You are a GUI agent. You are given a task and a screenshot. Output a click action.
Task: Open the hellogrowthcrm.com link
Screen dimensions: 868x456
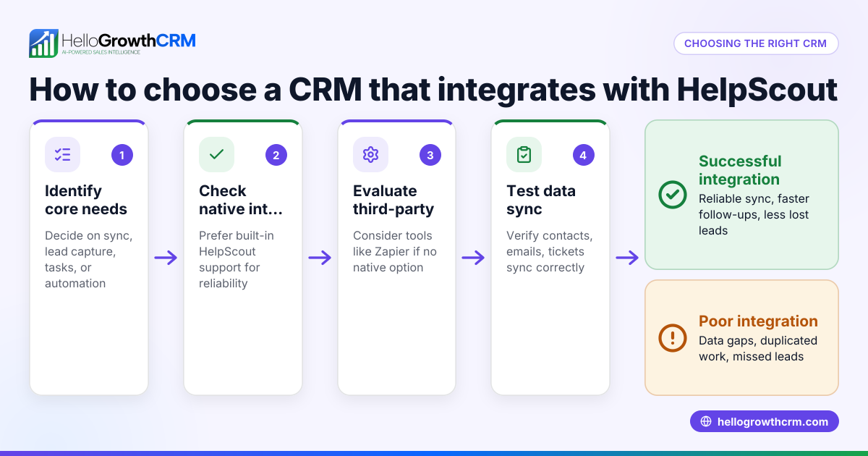click(765, 422)
